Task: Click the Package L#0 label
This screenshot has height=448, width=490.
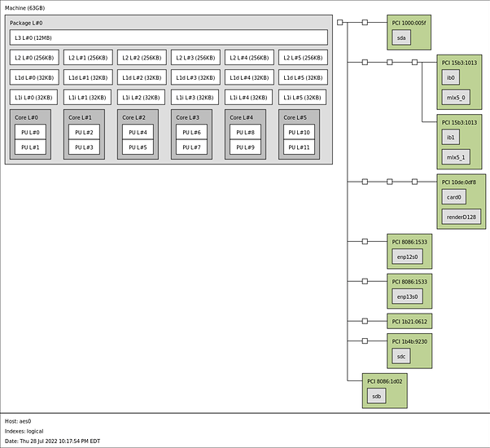Action: (26, 23)
